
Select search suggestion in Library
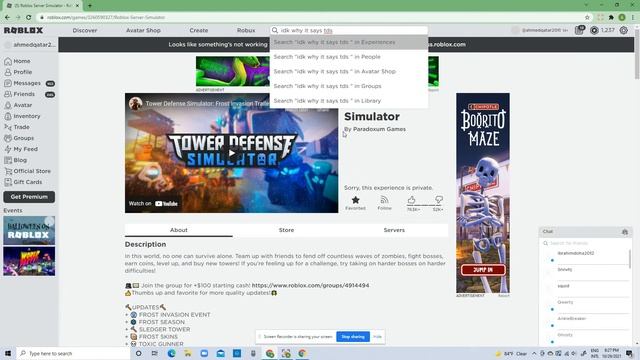(349, 101)
